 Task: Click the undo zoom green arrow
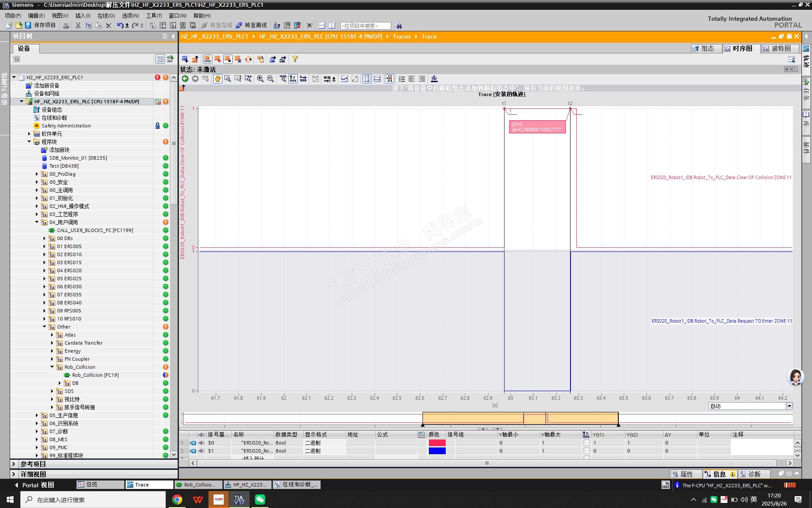(185, 79)
